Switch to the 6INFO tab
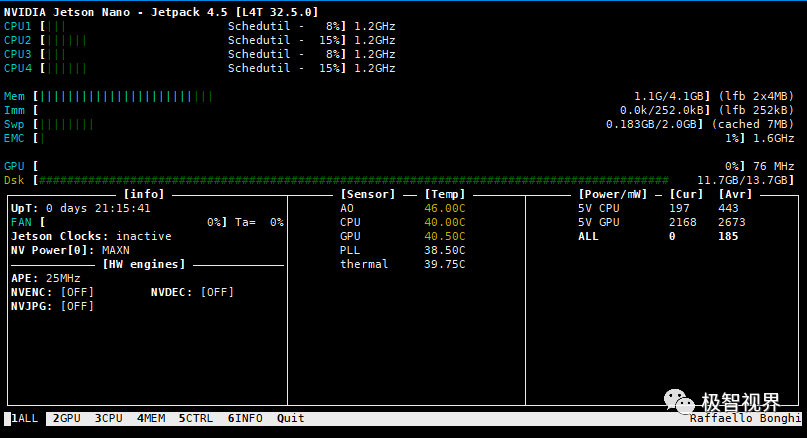The height and width of the screenshot is (438, 807). [245, 418]
